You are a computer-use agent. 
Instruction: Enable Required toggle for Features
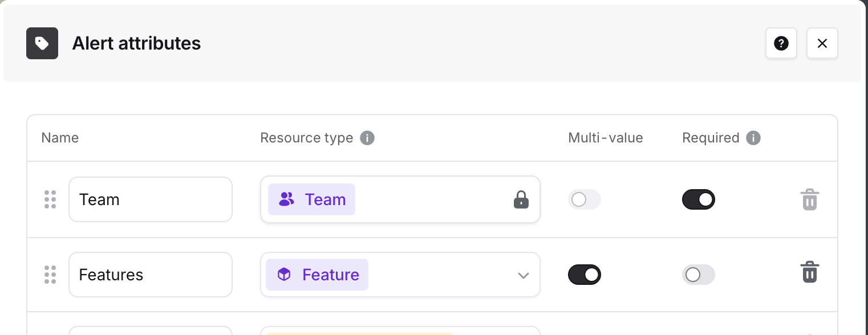click(x=699, y=275)
